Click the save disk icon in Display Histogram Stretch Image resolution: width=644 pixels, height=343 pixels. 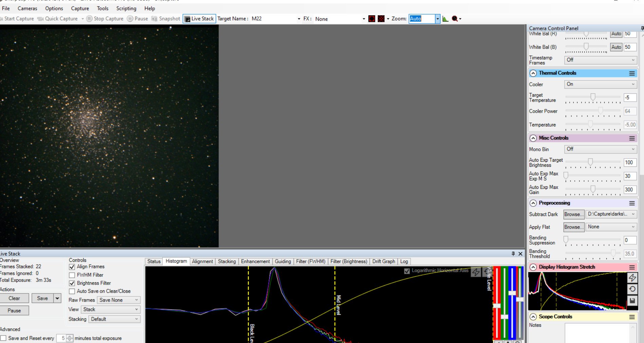coord(632,301)
